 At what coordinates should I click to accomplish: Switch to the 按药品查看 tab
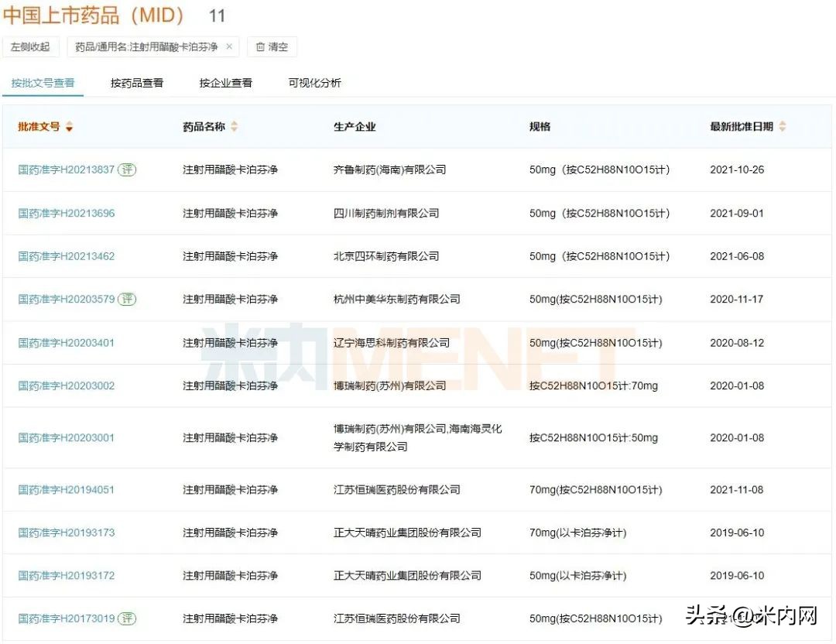click(x=137, y=83)
